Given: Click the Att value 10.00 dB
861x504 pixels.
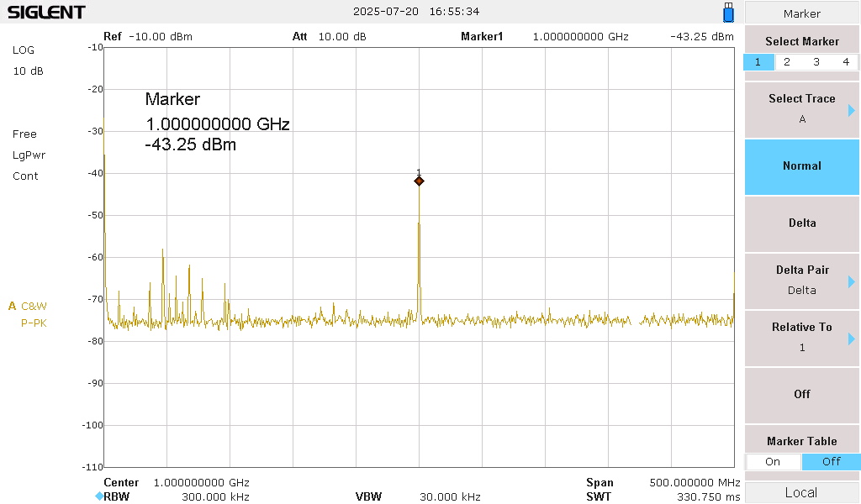Looking at the screenshot, I should pyautogui.click(x=342, y=37).
